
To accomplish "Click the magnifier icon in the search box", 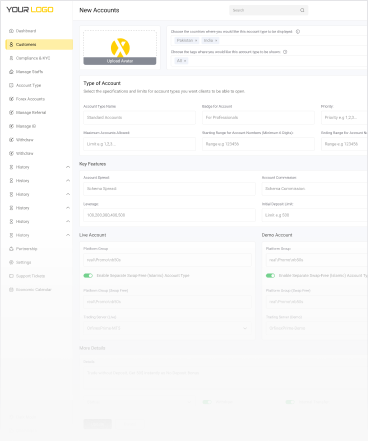I will 302,10.
